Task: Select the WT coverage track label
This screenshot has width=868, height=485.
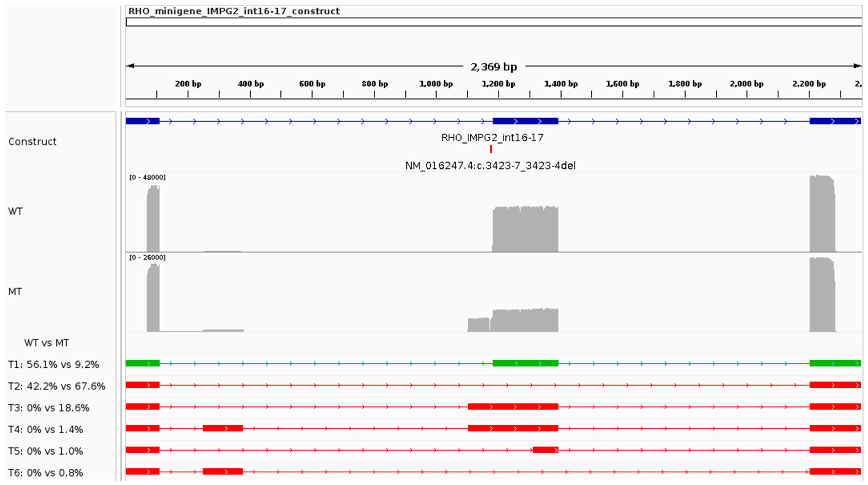Action: click(15, 211)
